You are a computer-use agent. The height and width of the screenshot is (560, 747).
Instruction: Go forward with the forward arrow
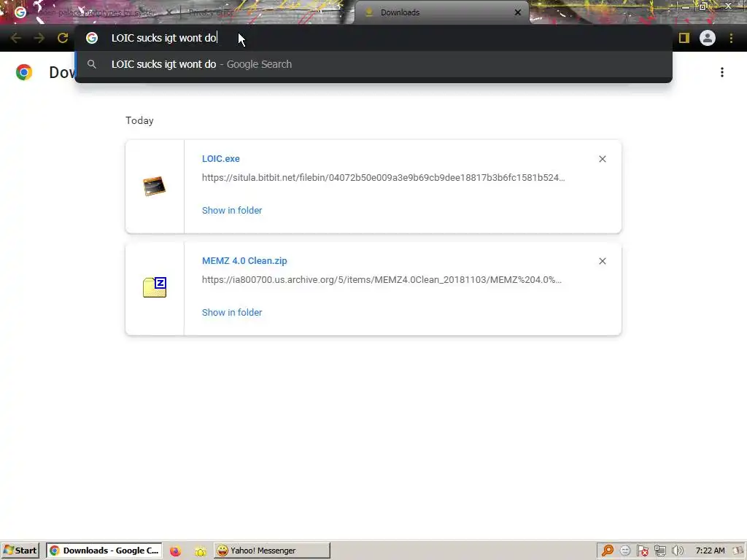[39, 38]
